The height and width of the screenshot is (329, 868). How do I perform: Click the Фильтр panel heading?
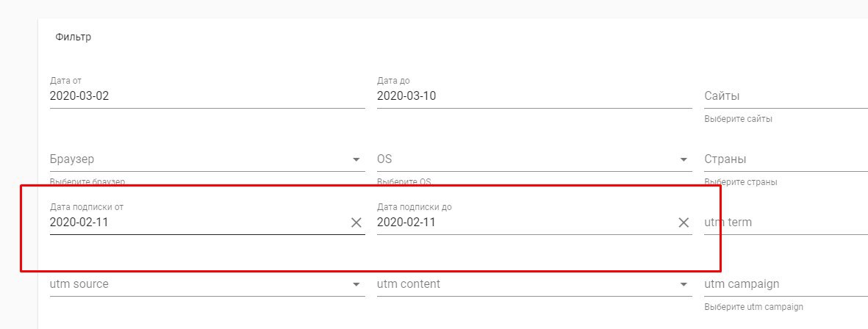point(73,37)
